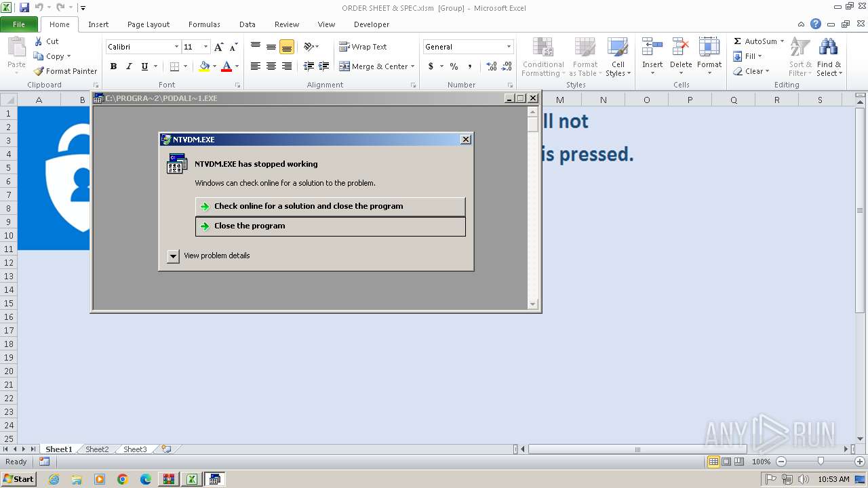The height and width of the screenshot is (488, 868).
Task: Center text horizontally
Action: coord(271,66)
